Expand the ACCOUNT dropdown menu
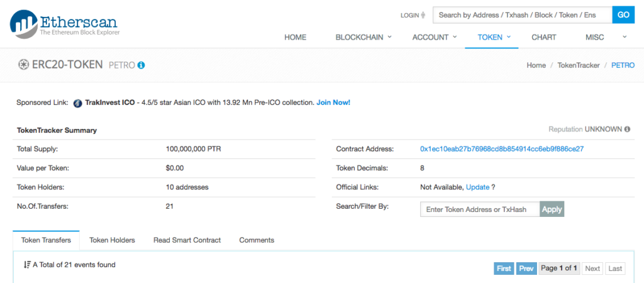The height and width of the screenshot is (283, 644). tap(435, 37)
